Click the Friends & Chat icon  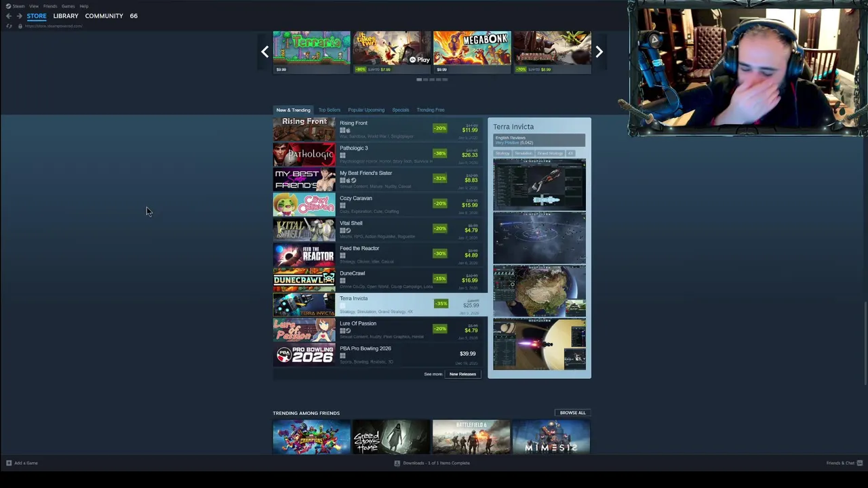click(x=860, y=463)
